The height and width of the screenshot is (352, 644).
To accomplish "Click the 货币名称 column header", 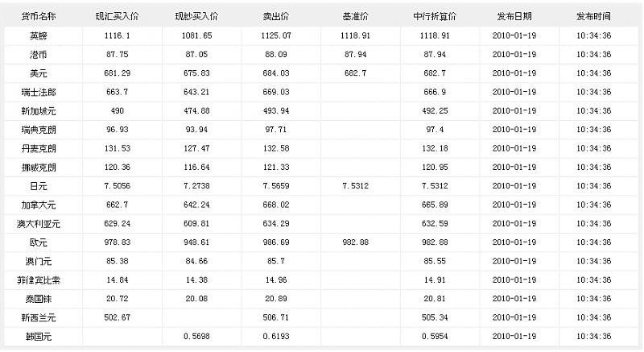I will [x=39, y=16].
